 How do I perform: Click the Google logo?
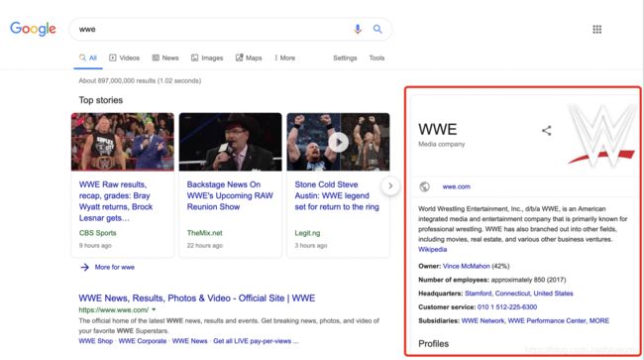pos(33,29)
